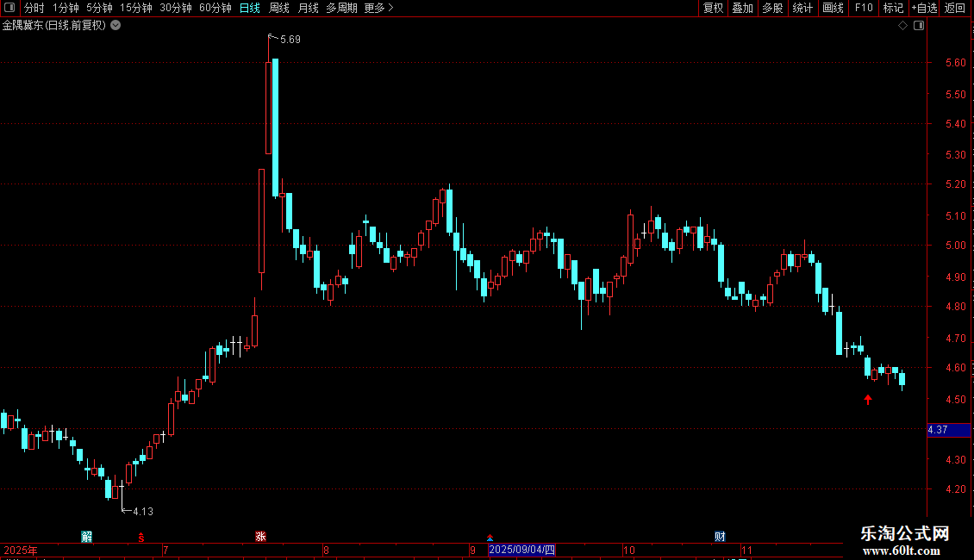The image size is (974, 560).
Task: Toggle the left sidebar panel icon
Action: coord(9,8)
